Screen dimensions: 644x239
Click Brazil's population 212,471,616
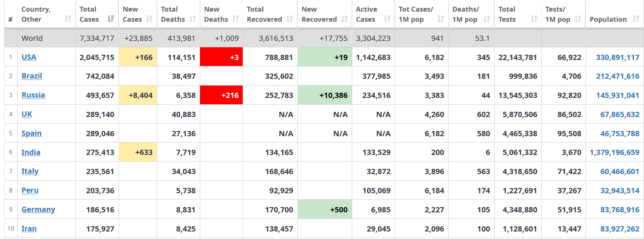(x=618, y=76)
